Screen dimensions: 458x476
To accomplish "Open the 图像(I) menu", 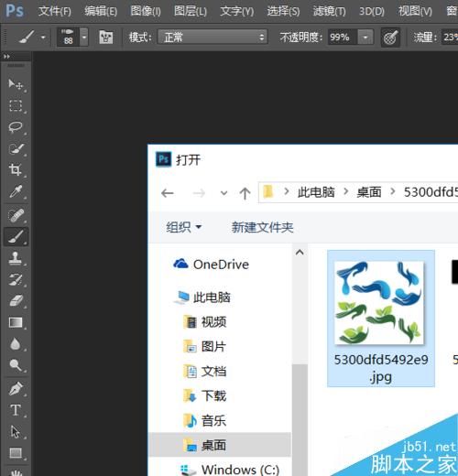I will coord(146,11).
